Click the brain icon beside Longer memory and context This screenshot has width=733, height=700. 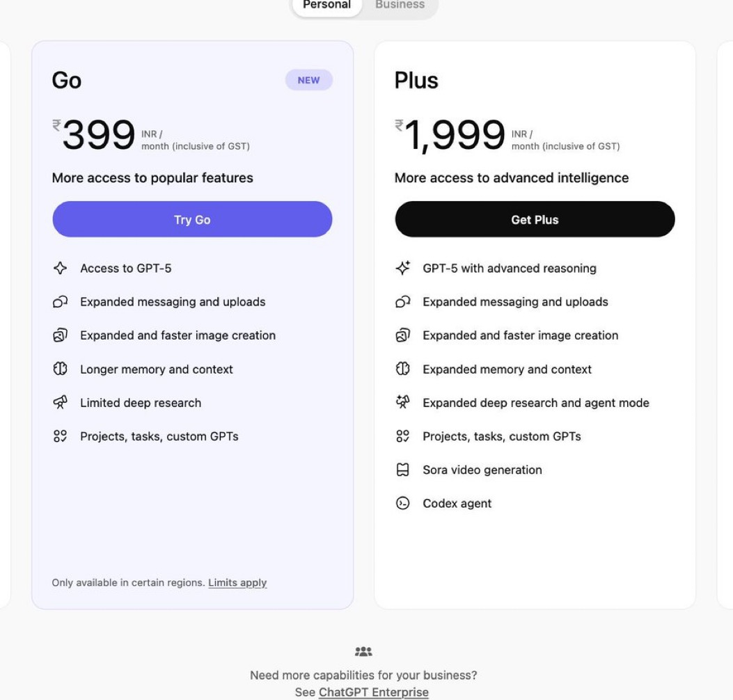point(60,369)
